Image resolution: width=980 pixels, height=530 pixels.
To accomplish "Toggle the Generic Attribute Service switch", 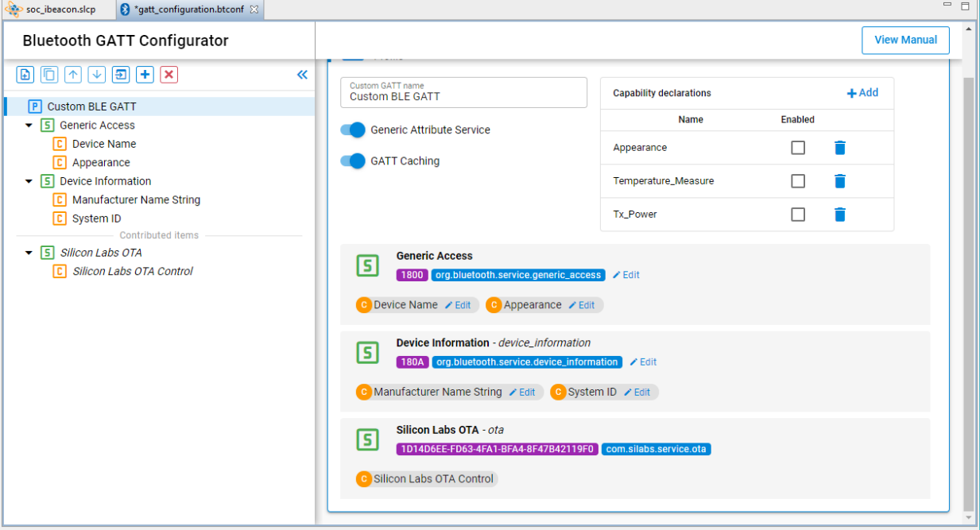I will [x=353, y=130].
